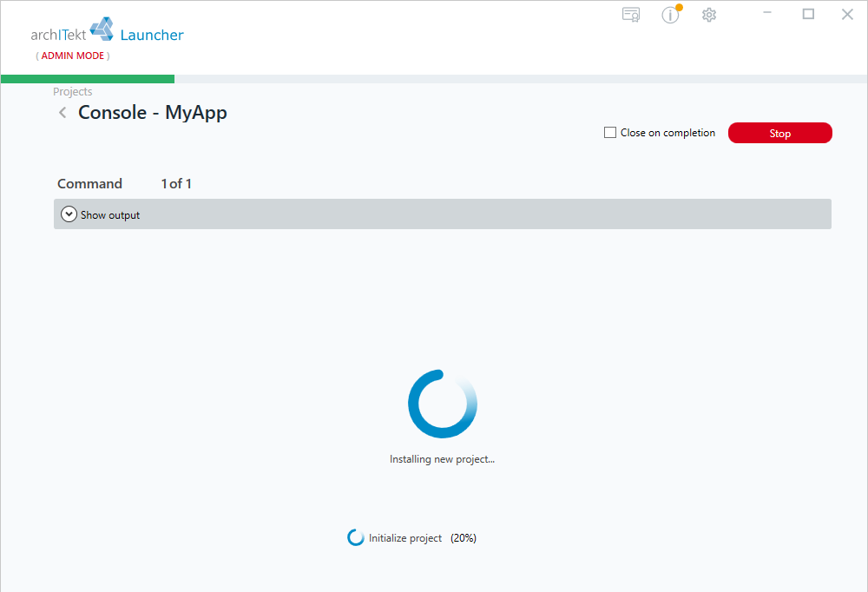Click the '(20%)' progress value

464,538
